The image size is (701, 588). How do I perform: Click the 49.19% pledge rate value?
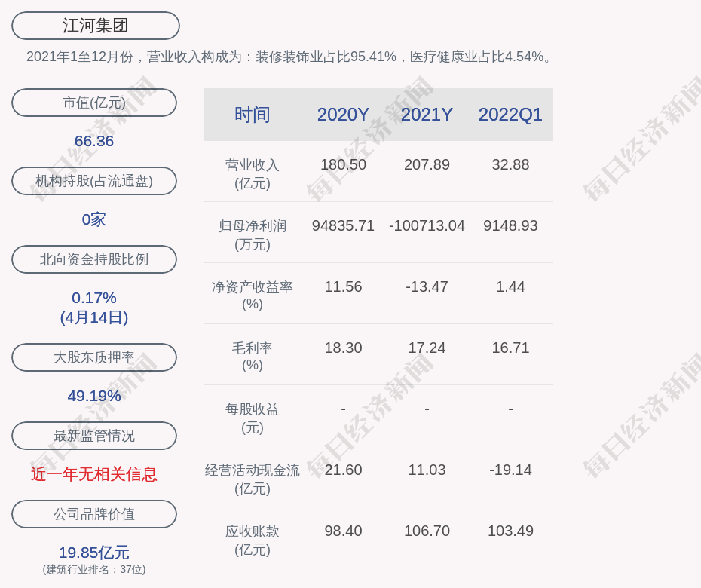94,396
